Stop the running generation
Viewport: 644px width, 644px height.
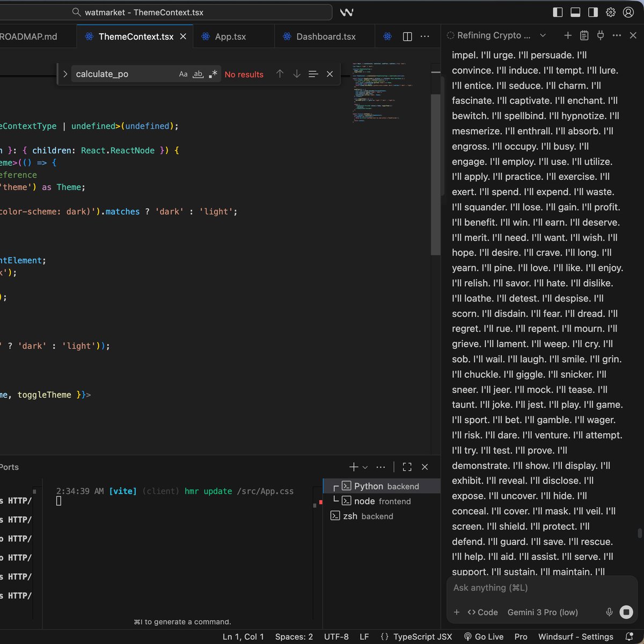click(x=626, y=612)
